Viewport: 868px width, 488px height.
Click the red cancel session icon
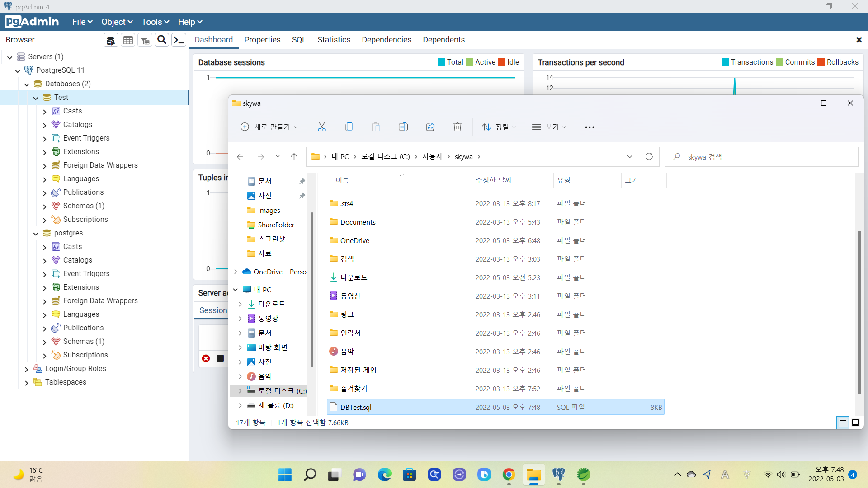click(206, 358)
